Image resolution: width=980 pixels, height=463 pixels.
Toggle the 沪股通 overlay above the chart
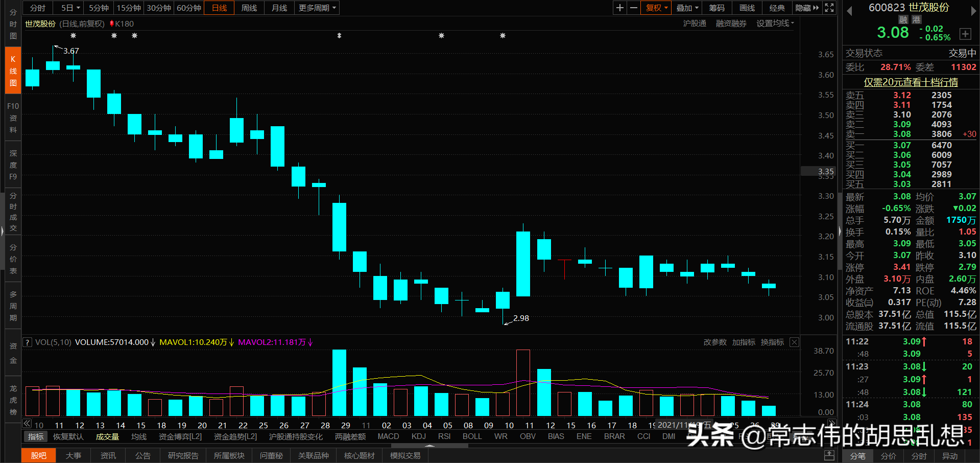click(x=695, y=23)
